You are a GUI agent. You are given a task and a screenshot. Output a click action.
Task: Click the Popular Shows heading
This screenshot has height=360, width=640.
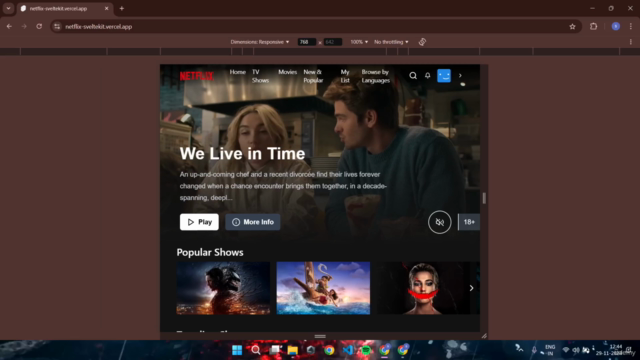pyautogui.click(x=210, y=252)
